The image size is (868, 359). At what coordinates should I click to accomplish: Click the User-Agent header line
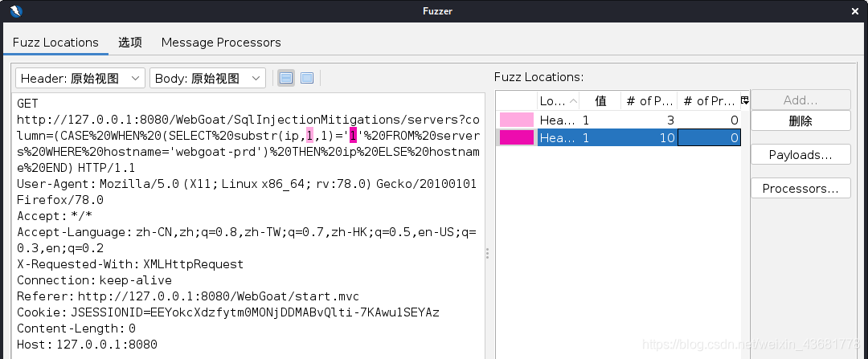point(247,192)
